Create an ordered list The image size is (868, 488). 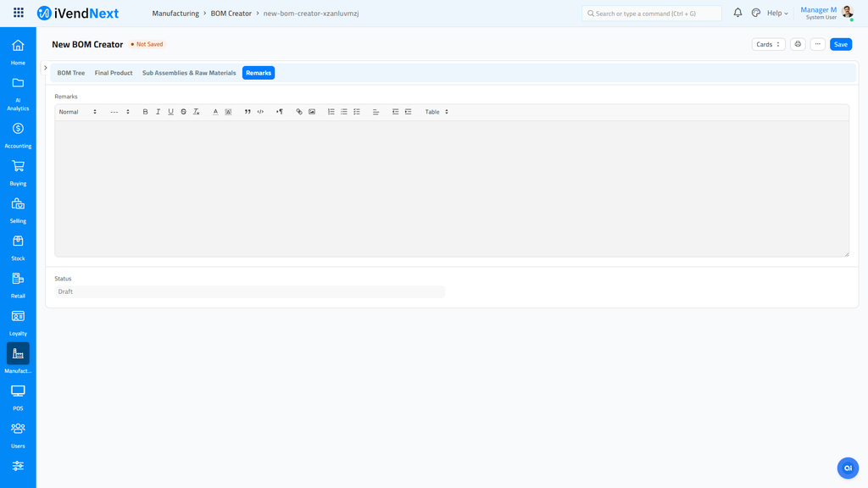coord(331,112)
